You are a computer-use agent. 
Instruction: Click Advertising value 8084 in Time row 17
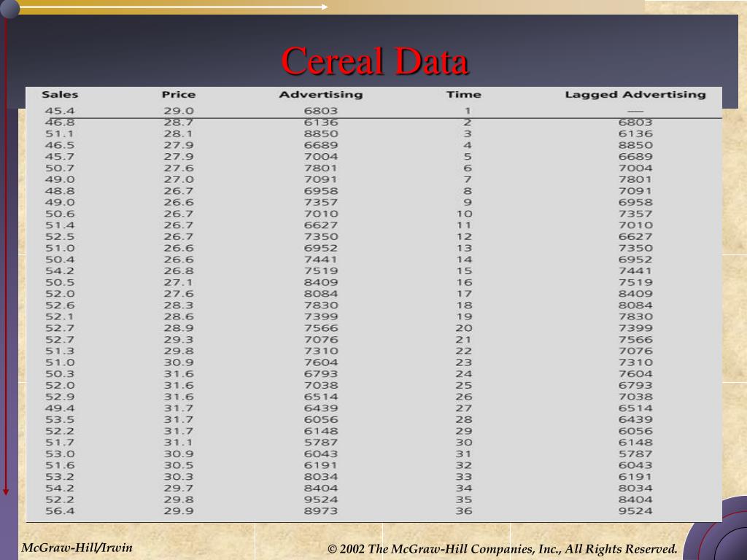321,294
